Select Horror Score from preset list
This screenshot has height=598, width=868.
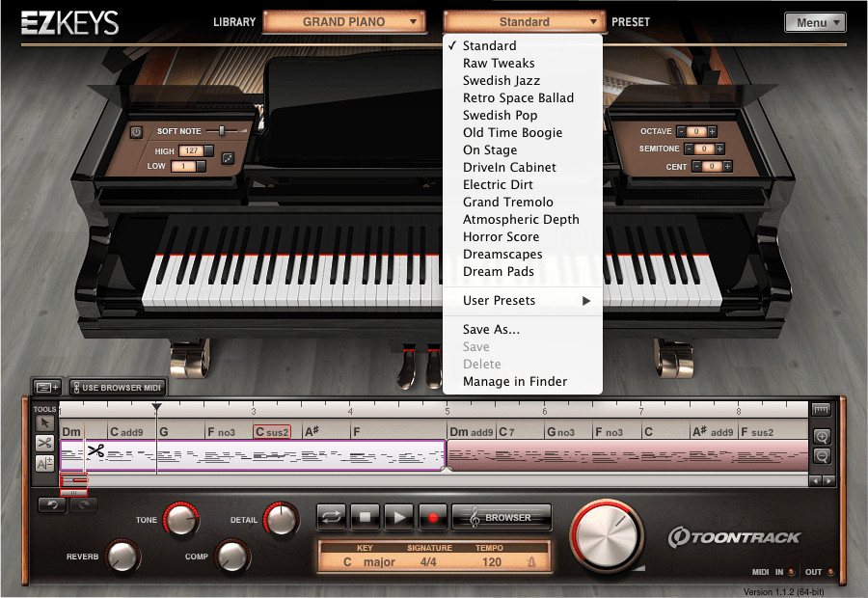coord(501,237)
